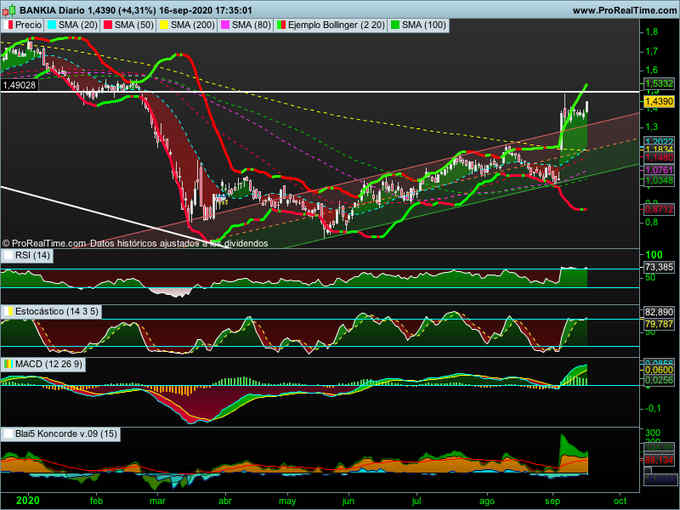Select the SMA (100) legend label

click(419, 25)
